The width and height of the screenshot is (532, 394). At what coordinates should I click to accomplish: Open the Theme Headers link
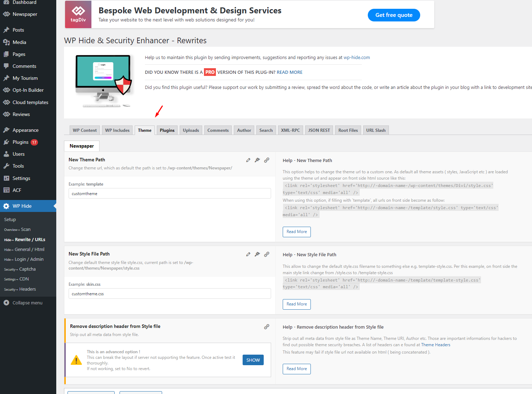coord(436,345)
